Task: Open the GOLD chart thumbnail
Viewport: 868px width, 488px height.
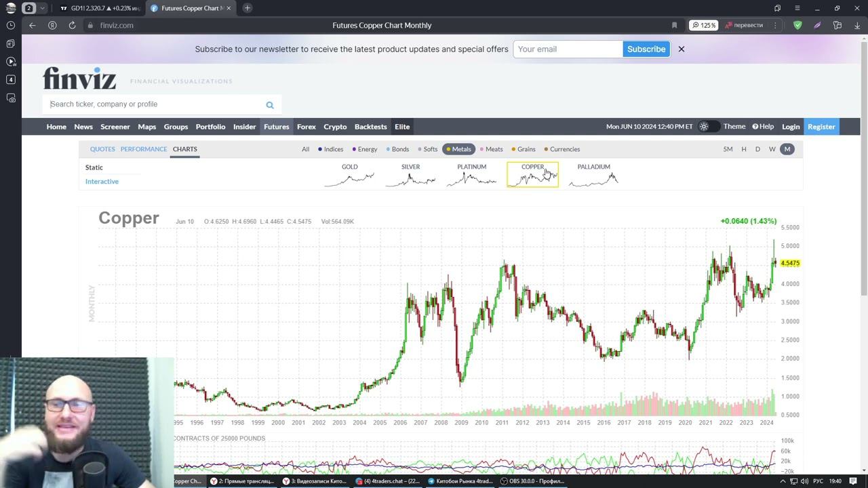Action: click(x=349, y=175)
